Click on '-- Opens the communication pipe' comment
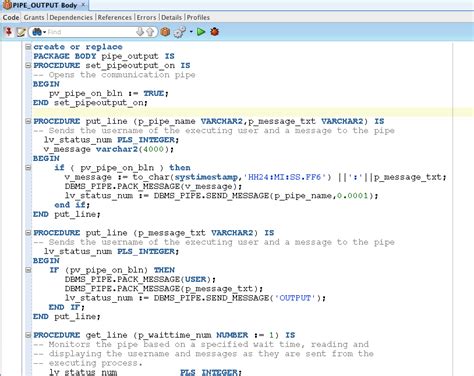Screen dimensions: 474x376 114,75
